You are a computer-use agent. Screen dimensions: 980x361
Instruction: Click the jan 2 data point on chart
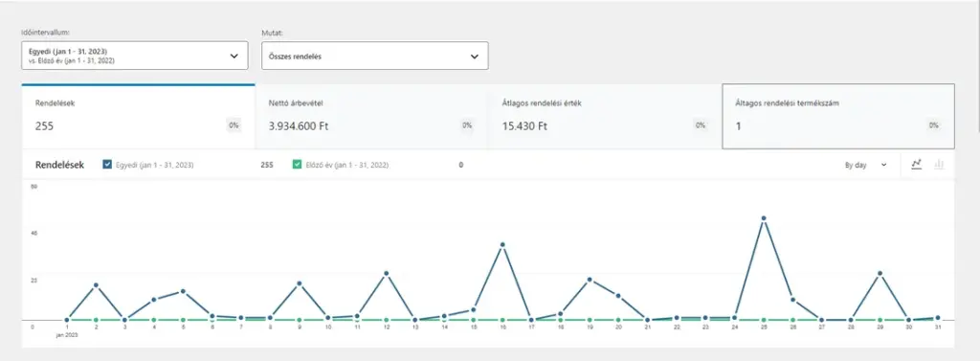(97, 285)
